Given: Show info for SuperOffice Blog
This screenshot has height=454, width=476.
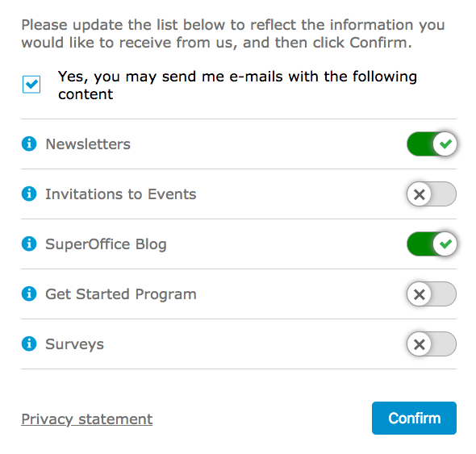Looking at the screenshot, I should [29, 244].
